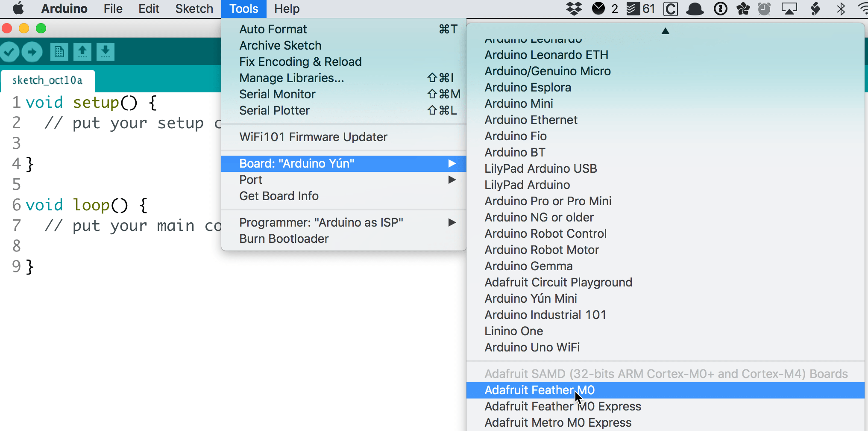The height and width of the screenshot is (431, 868).
Task: Expand the Port submenu arrow
Action: coord(452,180)
